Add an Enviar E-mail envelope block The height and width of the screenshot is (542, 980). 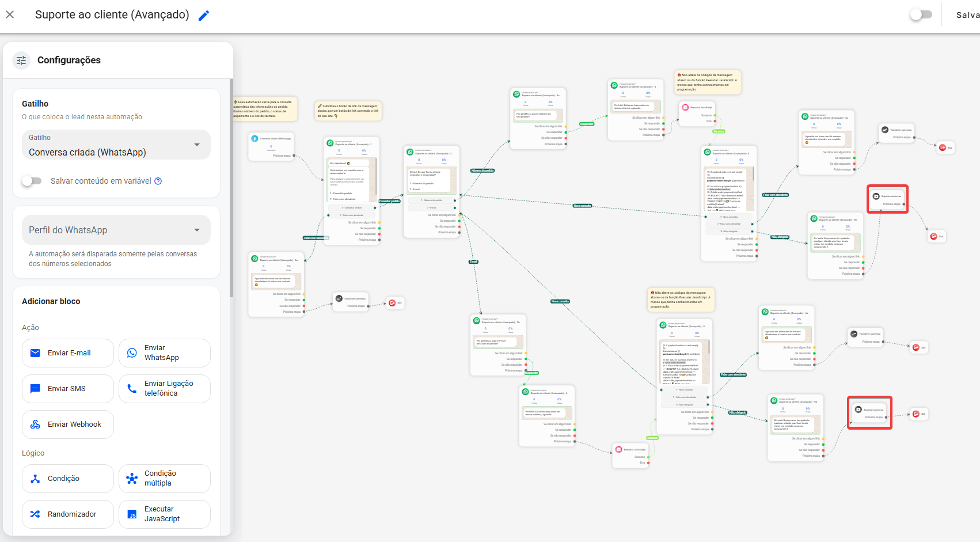pyautogui.click(x=68, y=353)
